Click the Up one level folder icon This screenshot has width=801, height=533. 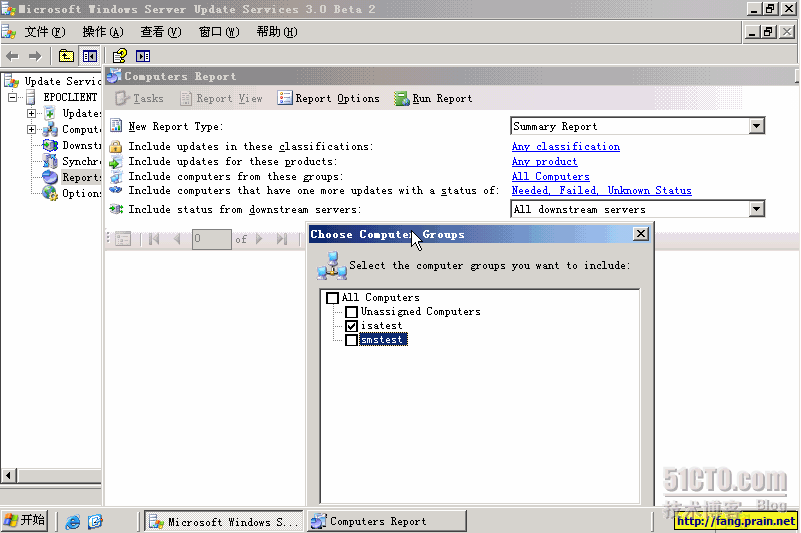[66, 56]
